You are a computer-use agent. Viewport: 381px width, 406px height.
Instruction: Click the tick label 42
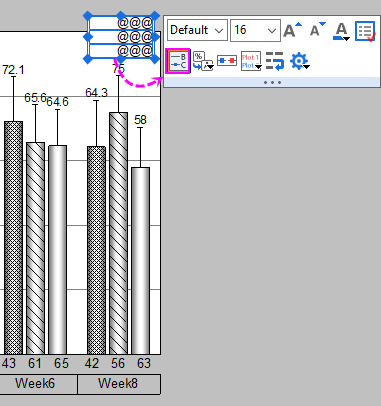[x=92, y=363]
